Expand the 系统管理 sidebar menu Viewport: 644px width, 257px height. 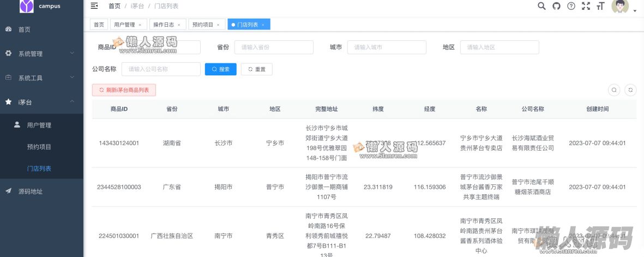click(41, 53)
